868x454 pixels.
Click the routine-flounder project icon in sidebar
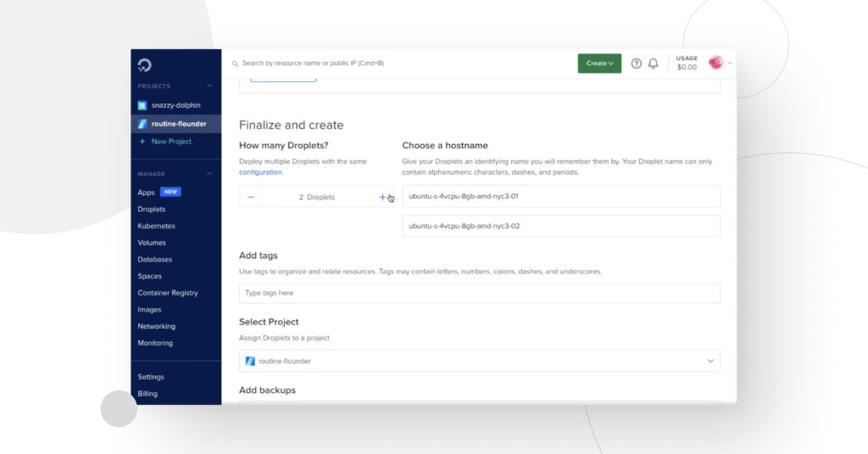click(142, 124)
